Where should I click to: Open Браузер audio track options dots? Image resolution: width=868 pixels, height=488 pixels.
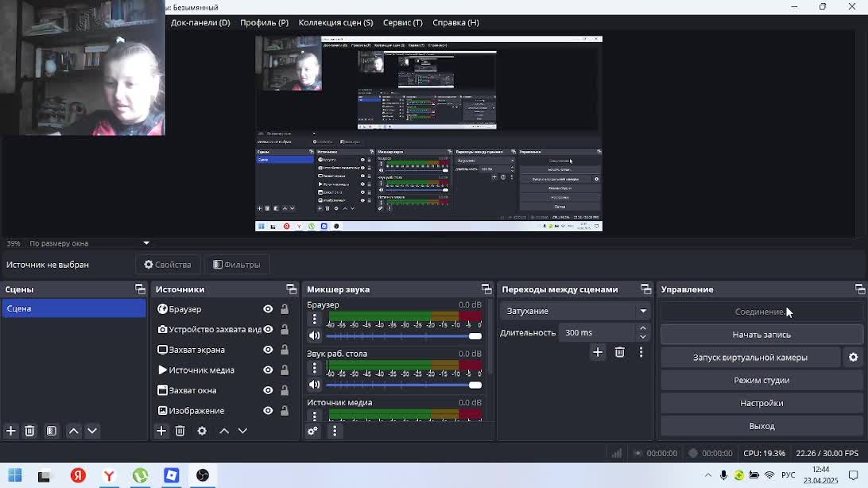tap(315, 320)
